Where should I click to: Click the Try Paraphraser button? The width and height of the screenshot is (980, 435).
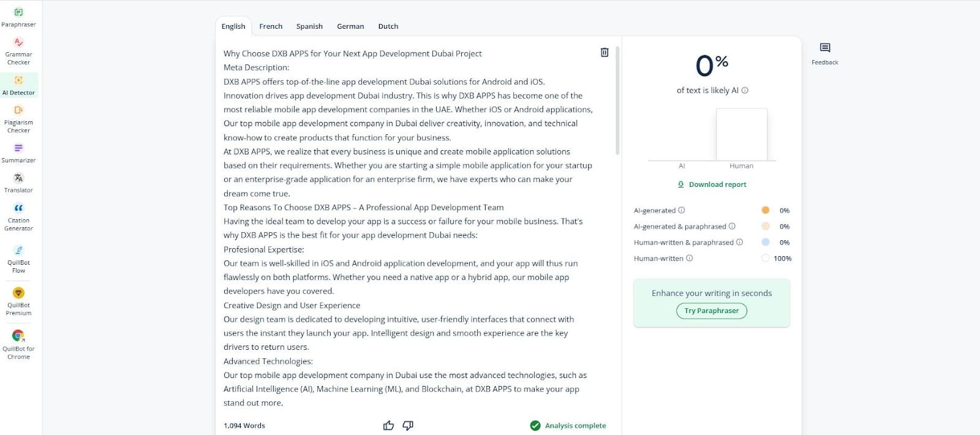point(712,311)
